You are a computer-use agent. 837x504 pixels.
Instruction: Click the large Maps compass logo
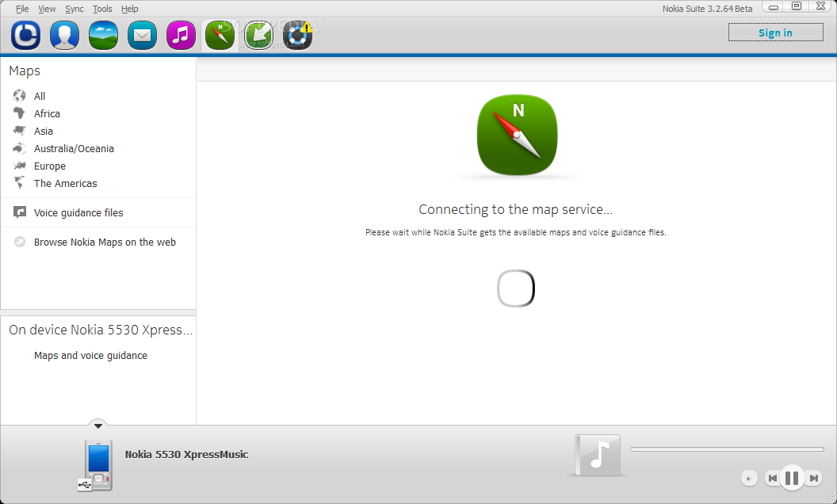tap(517, 135)
